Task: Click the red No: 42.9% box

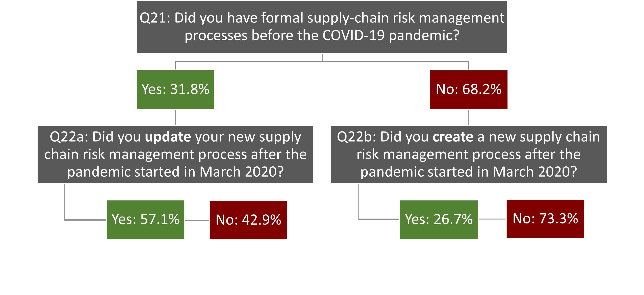Action: click(x=248, y=220)
